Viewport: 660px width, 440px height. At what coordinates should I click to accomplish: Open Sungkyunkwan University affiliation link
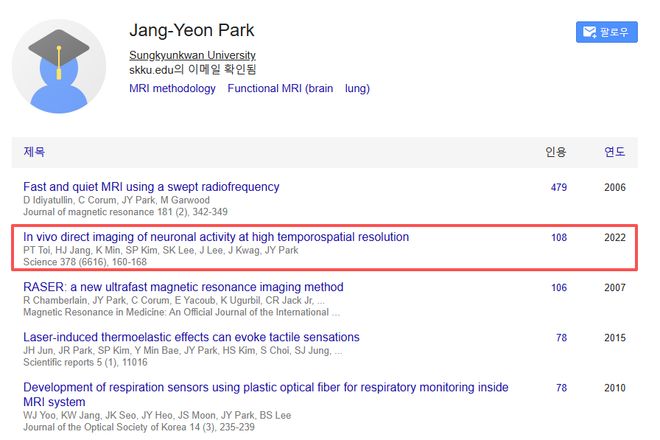(192, 55)
